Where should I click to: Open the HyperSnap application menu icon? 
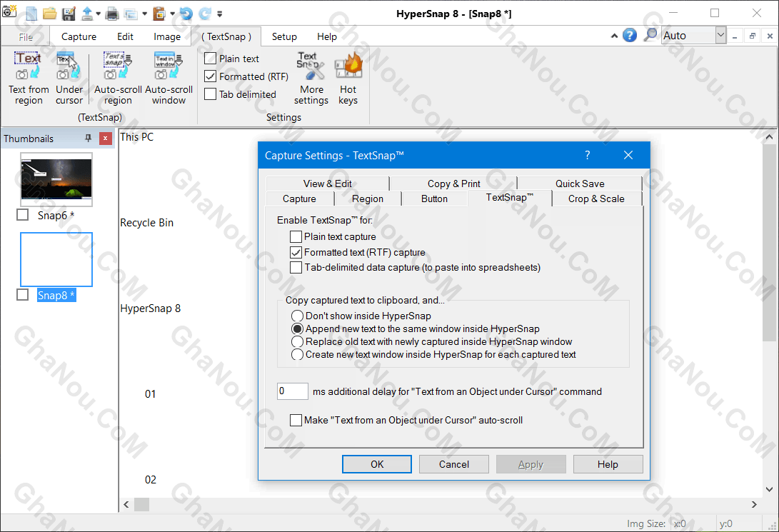pyautogui.click(x=9, y=12)
